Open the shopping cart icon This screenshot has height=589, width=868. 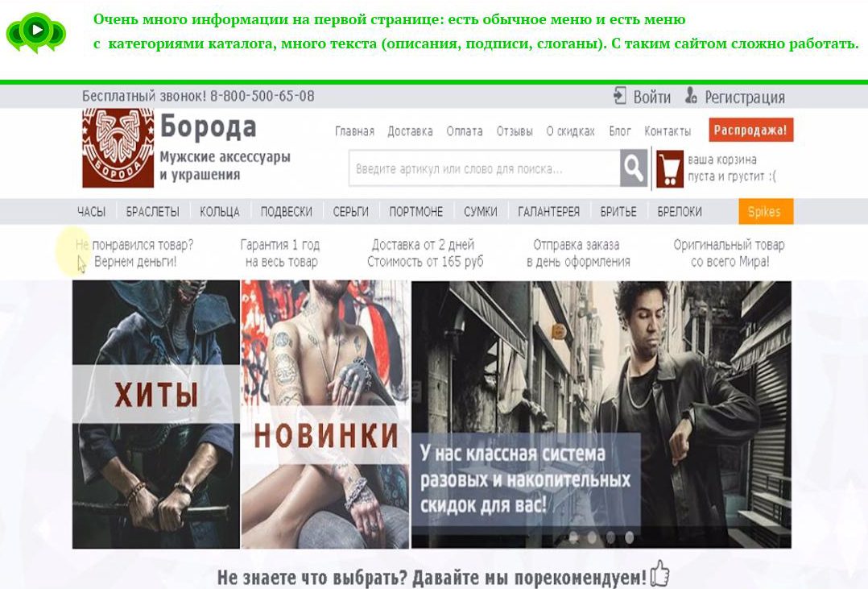pos(669,169)
